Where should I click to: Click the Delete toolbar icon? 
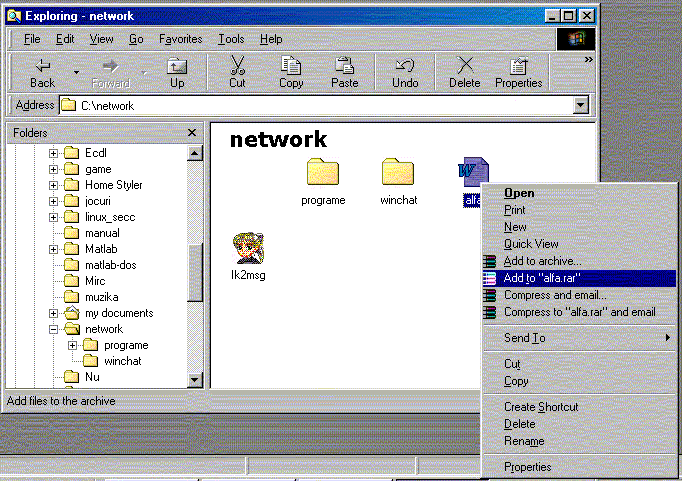[464, 66]
